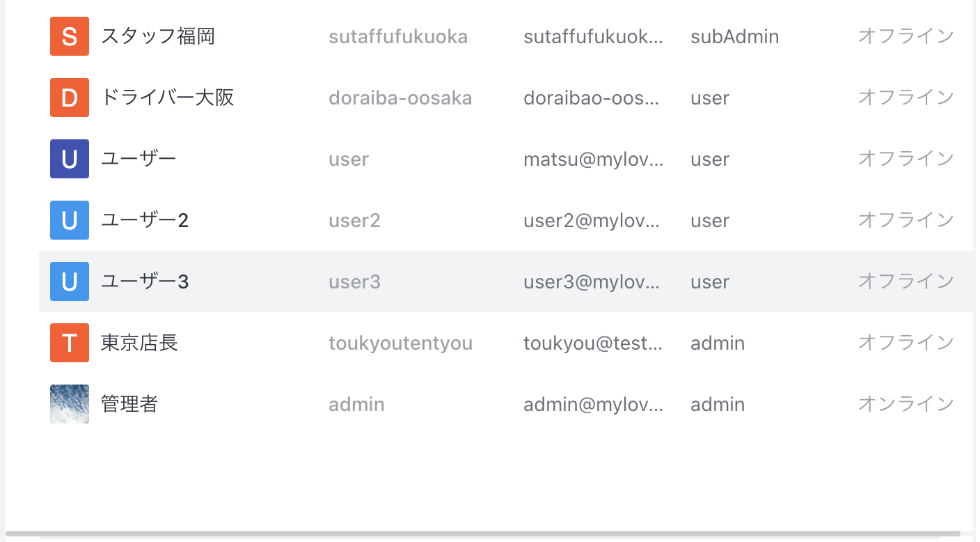Click the doraiba-oosaka username
980x542 pixels.
[400, 98]
